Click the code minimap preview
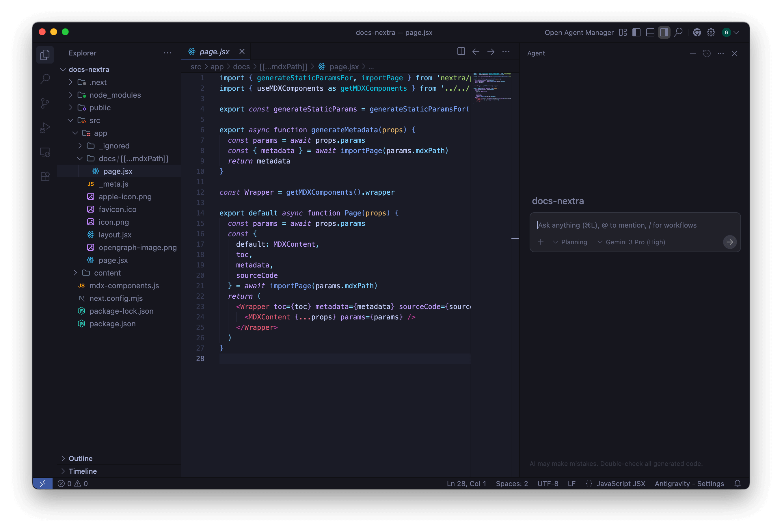Viewport: 782px width, 532px height. 492,88
